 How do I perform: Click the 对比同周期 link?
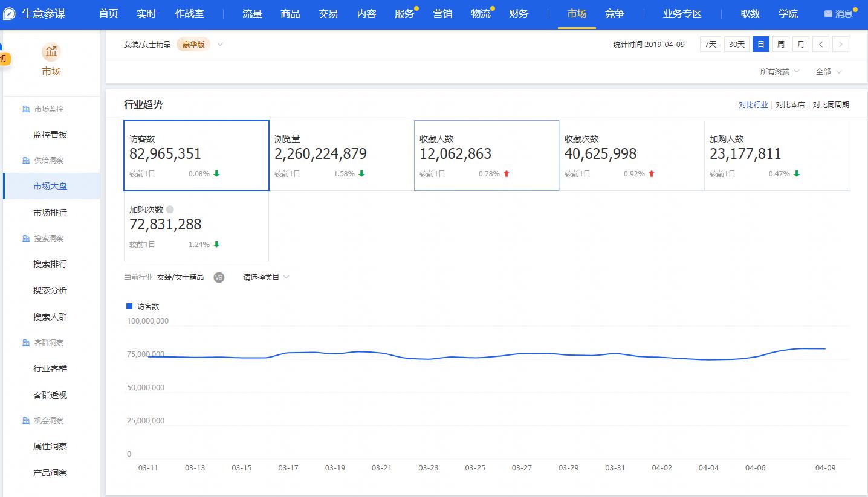831,105
